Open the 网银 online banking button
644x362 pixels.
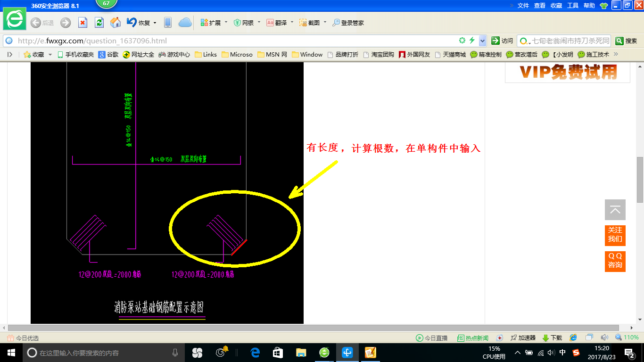click(x=244, y=23)
